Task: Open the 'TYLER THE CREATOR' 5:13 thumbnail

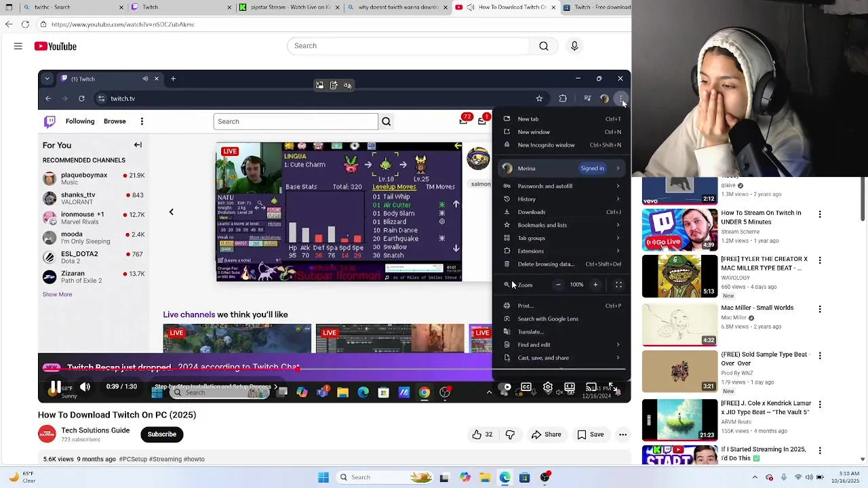Action: [x=679, y=276]
